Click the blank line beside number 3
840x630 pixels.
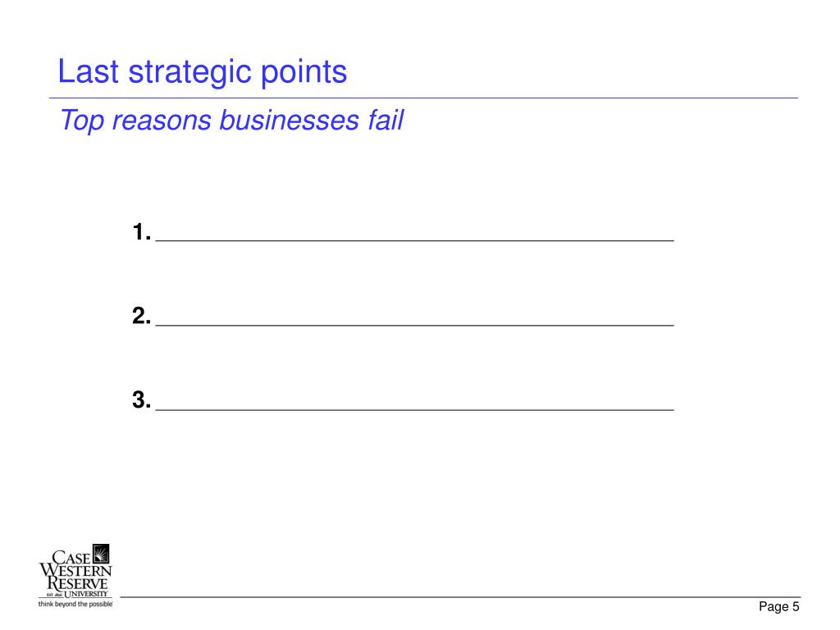[414, 410]
